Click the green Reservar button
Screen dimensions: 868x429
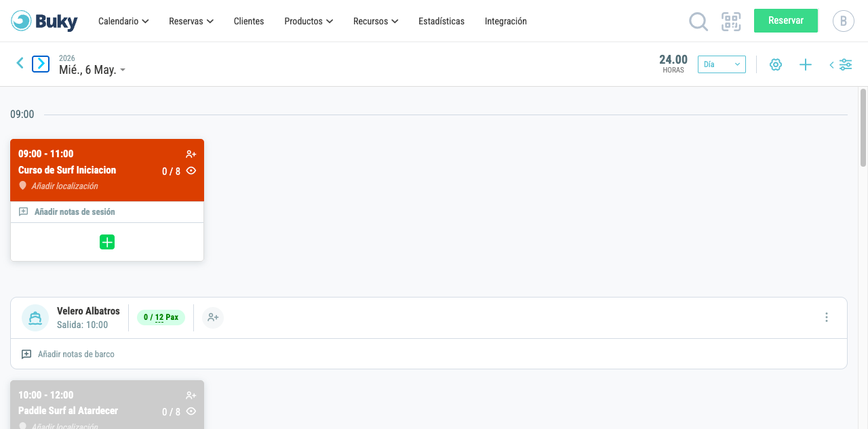click(x=786, y=20)
